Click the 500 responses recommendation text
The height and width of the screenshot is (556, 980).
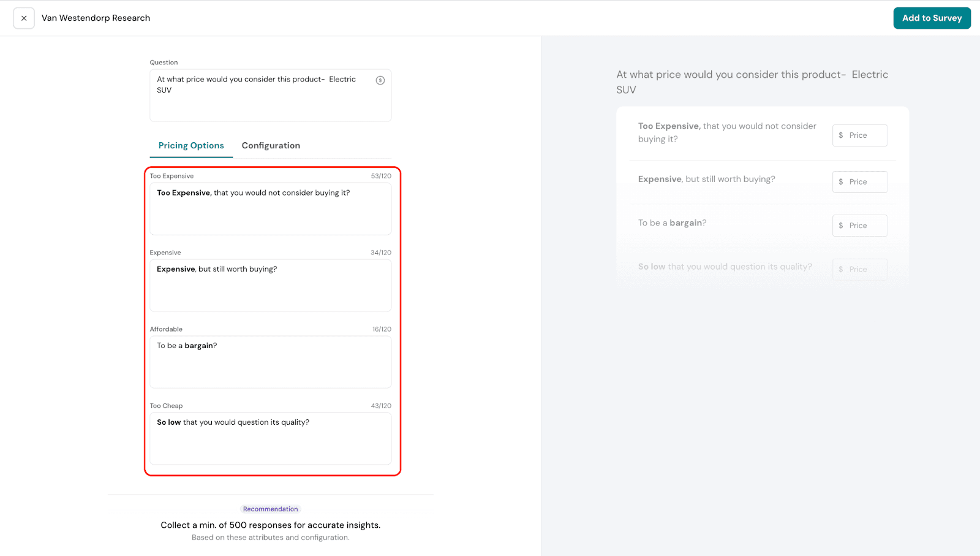tap(270, 525)
